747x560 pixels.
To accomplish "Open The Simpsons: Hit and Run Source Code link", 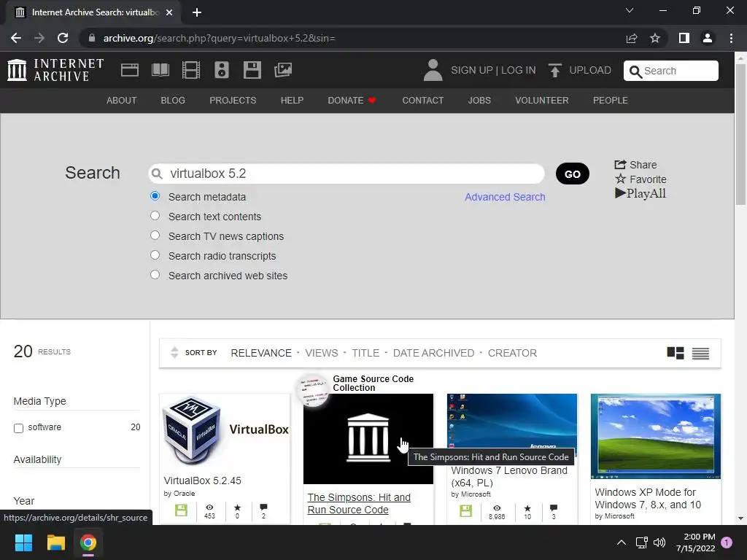I will 359,503.
